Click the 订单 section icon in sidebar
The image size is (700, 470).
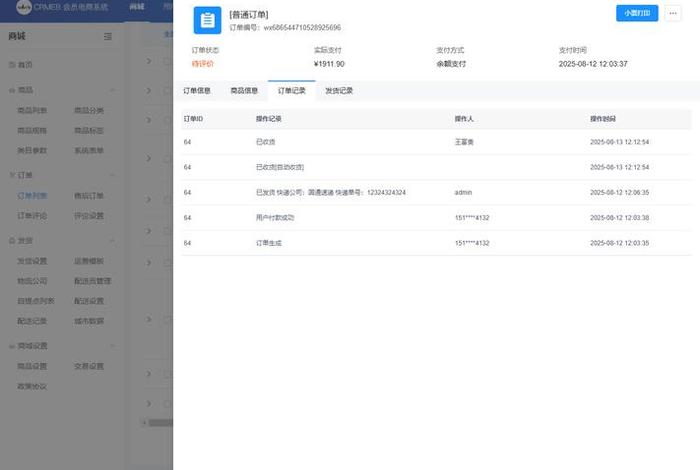tap(12, 175)
